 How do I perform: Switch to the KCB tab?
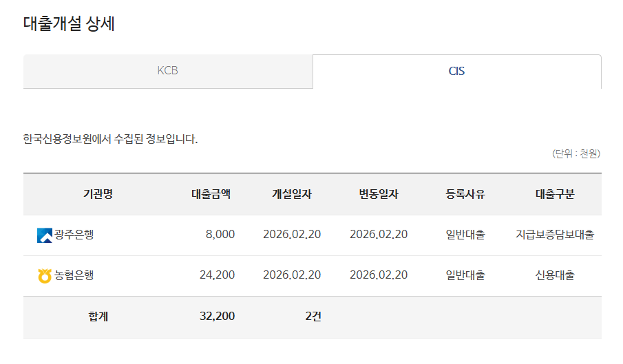coord(167,71)
